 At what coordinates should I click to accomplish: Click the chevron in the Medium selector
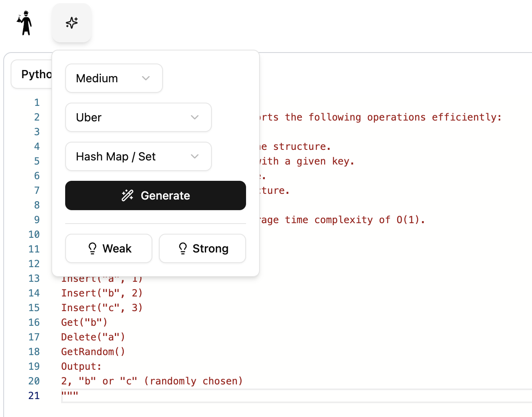(146, 78)
